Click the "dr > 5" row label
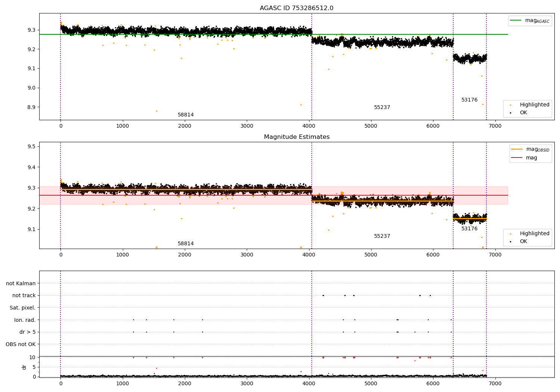This screenshot has width=560, height=392. (28, 332)
